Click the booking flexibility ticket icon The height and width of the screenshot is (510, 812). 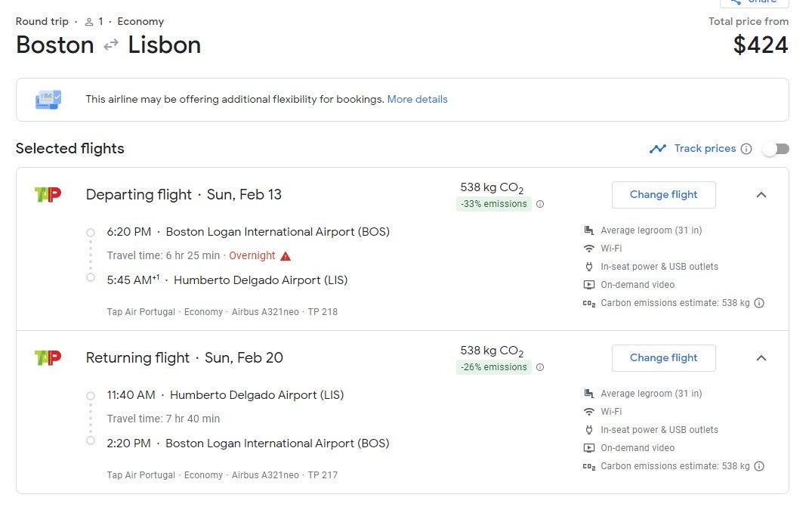[48, 99]
